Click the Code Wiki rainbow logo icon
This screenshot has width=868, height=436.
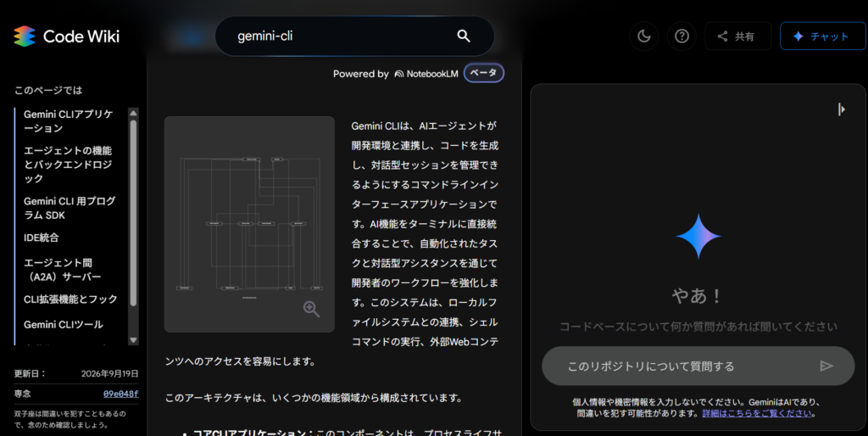pyautogui.click(x=25, y=36)
